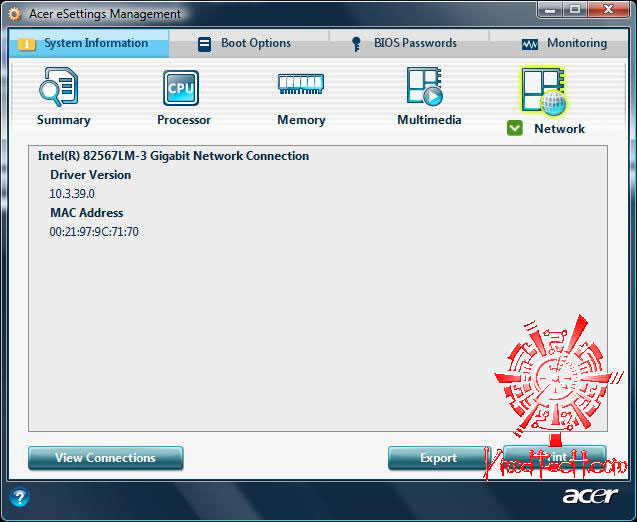
Task: Close the Acer eSettings Management window
Action: pyautogui.click(x=608, y=10)
